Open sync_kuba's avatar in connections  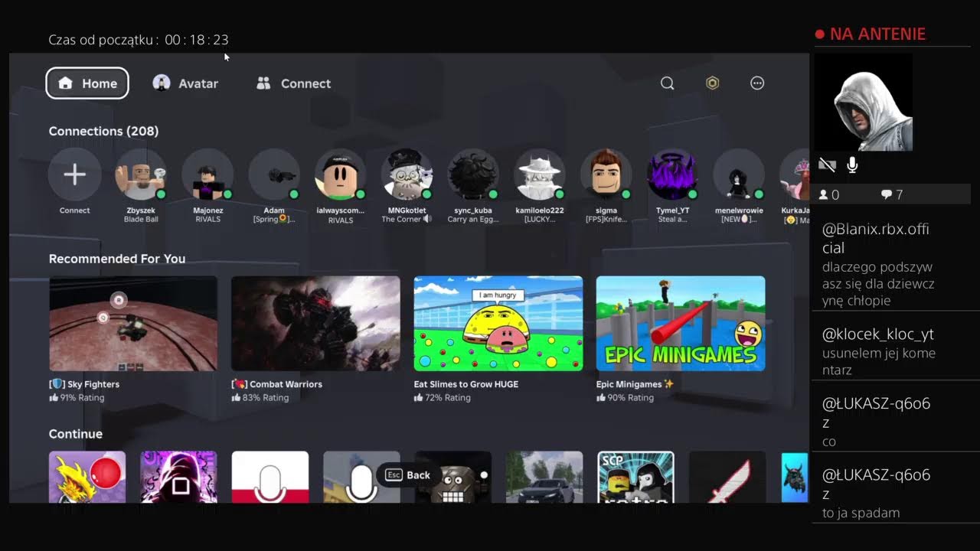[473, 174]
